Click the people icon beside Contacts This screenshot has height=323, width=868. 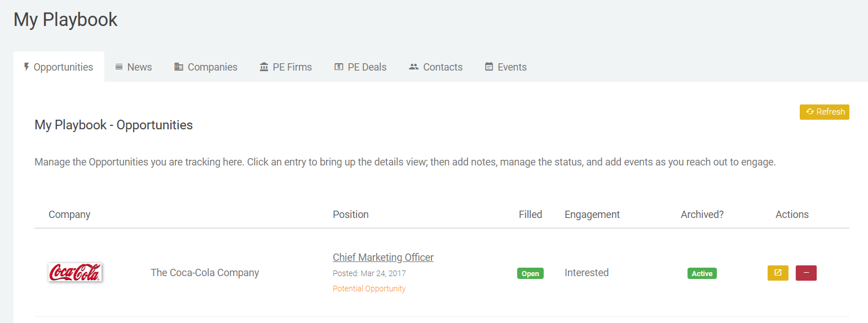point(414,67)
